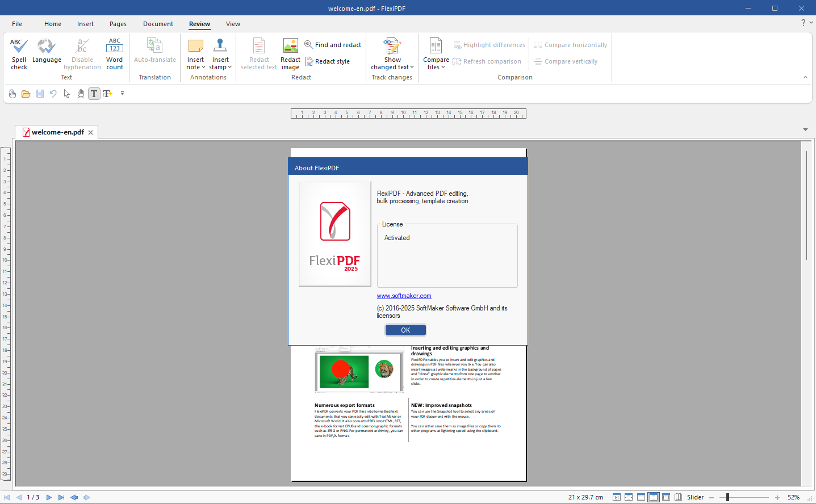Viewport: 816px width, 504px height.
Task: Expand the help options chevron
Action: (x=811, y=23)
